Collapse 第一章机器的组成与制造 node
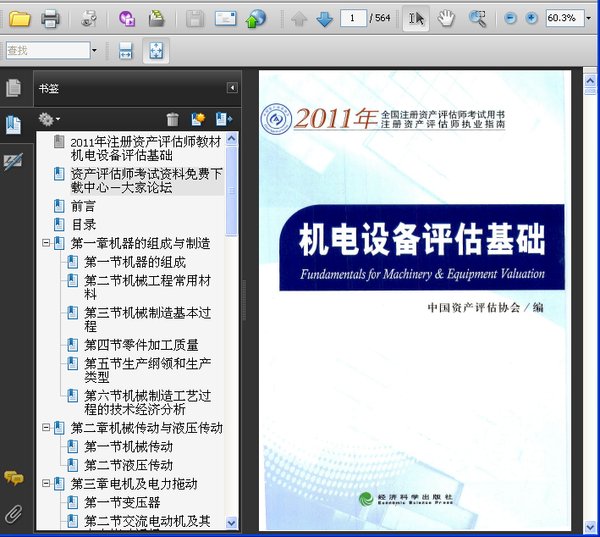This screenshot has height=537, width=600. 46,243
